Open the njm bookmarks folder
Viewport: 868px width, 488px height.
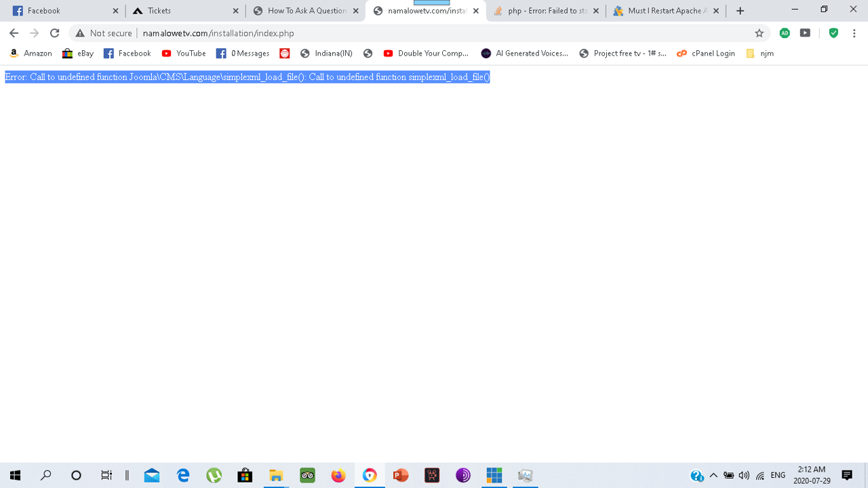point(759,54)
